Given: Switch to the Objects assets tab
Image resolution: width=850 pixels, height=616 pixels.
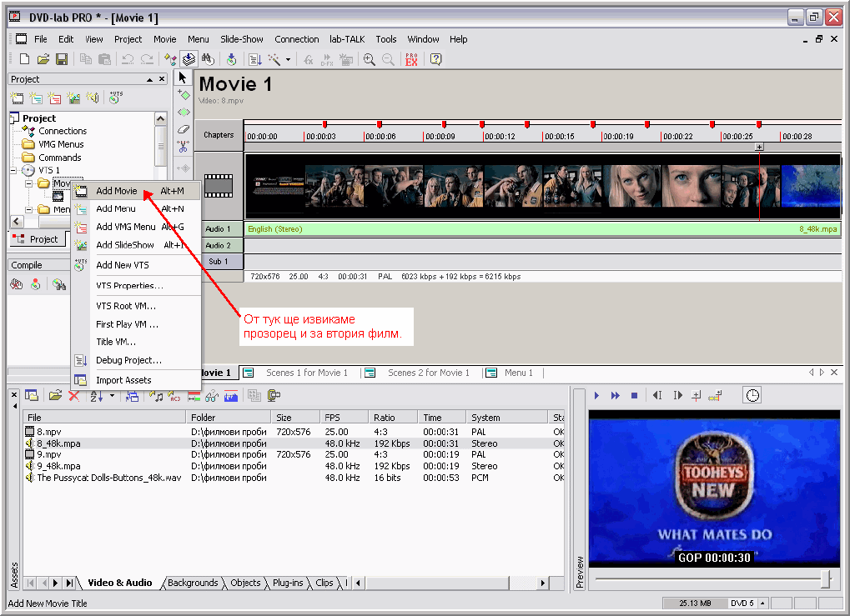Looking at the screenshot, I should [x=245, y=583].
